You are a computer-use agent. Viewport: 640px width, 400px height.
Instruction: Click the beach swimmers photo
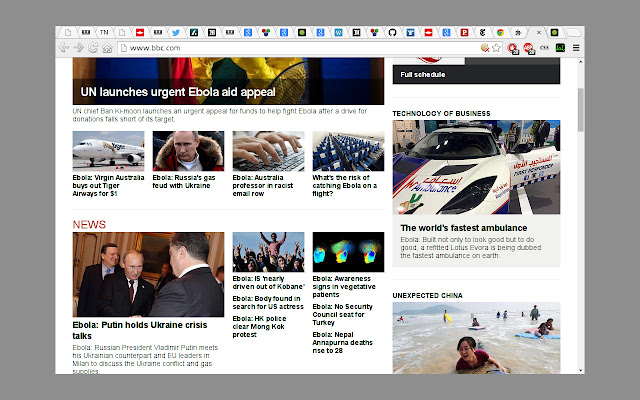[x=476, y=338]
